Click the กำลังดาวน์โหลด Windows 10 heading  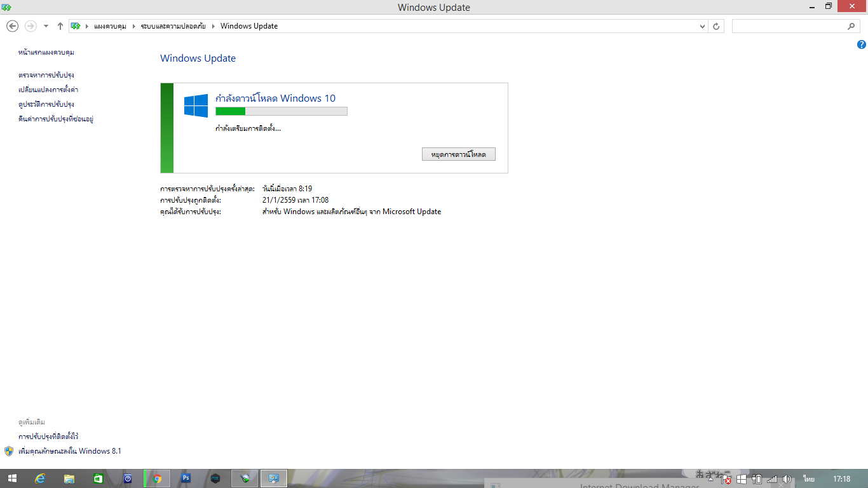[275, 98]
